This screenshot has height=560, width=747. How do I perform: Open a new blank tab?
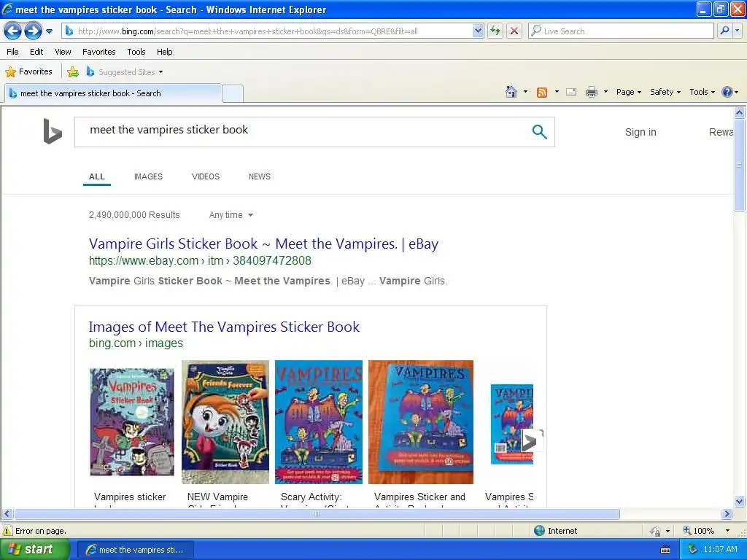point(233,94)
